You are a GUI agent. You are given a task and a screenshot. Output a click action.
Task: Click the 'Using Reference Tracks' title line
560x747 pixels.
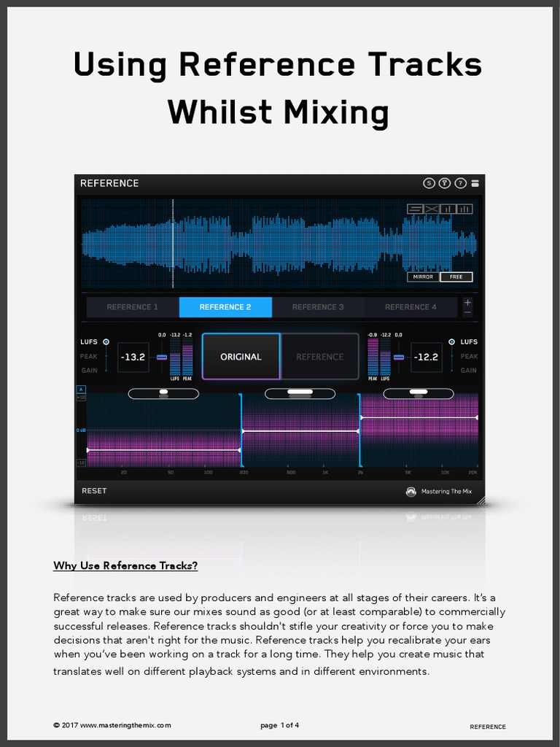(x=278, y=64)
